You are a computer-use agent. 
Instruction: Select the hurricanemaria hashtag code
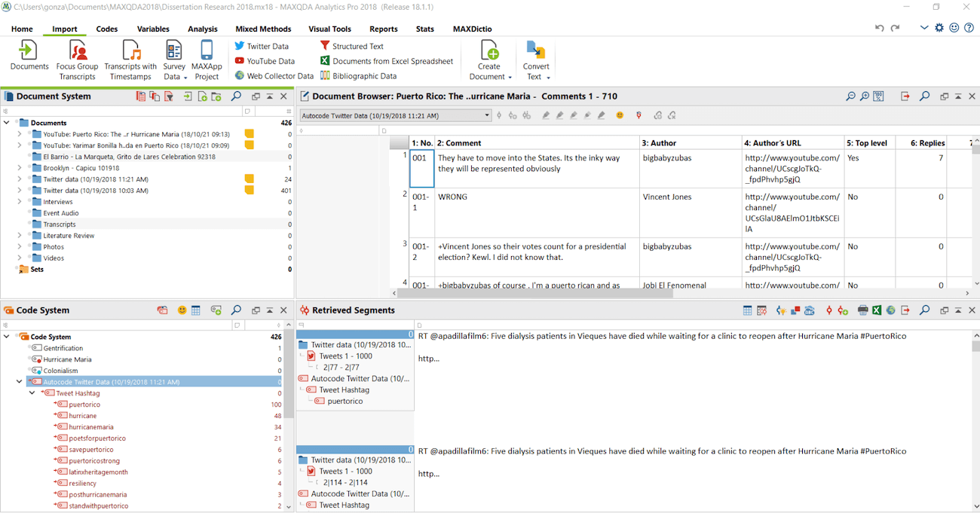(90, 427)
